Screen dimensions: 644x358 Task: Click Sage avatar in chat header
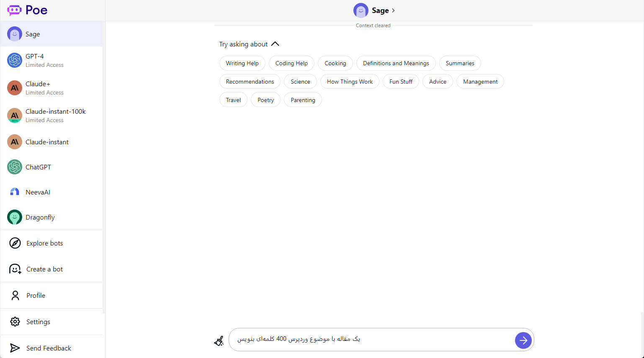pyautogui.click(x=361, y=10)
